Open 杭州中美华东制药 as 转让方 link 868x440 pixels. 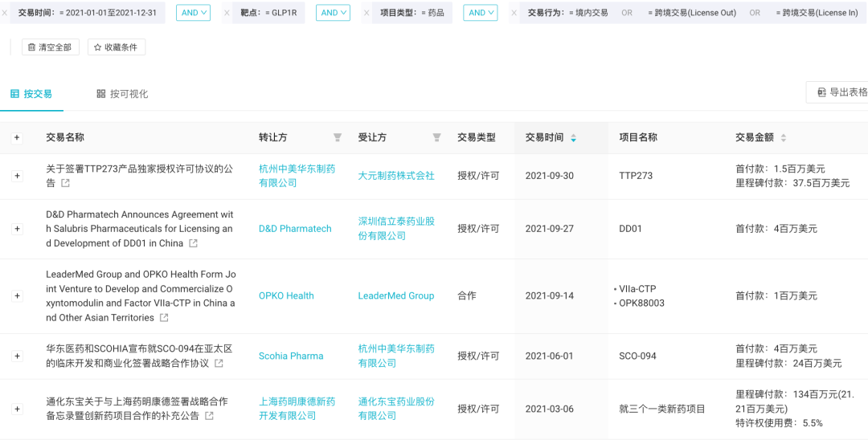click(297, 176)
